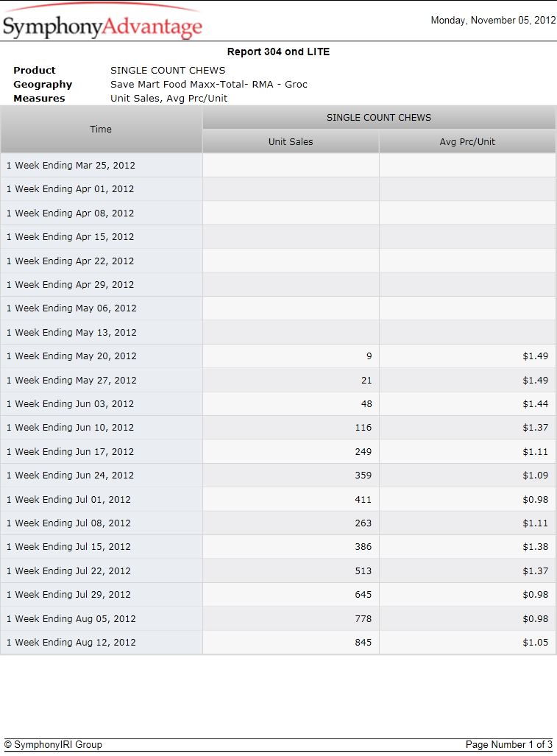Viewport: 557px width, 756px height.
Task: Select row 1 Week Ending Aug 12, 2012
Action: coord(278,642)
